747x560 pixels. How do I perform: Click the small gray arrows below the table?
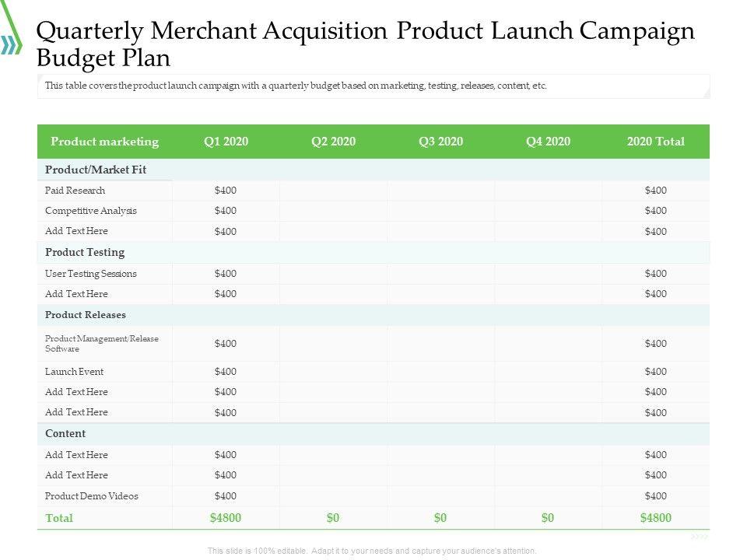700,537
